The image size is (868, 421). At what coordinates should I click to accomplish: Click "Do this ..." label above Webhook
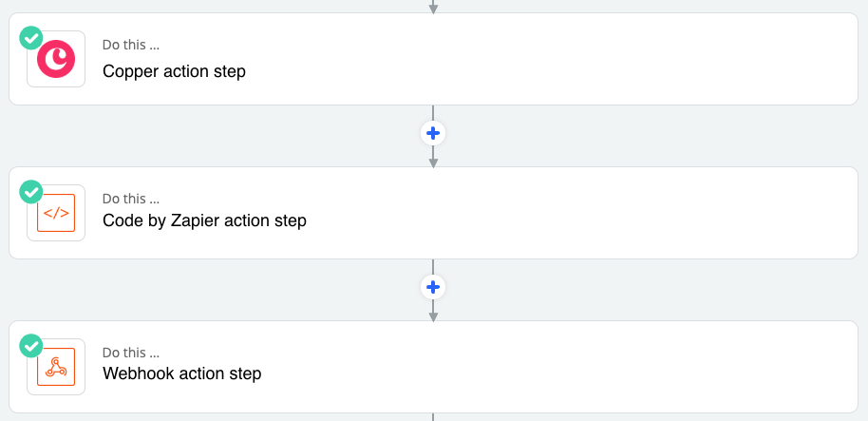[x=131, y=353]
